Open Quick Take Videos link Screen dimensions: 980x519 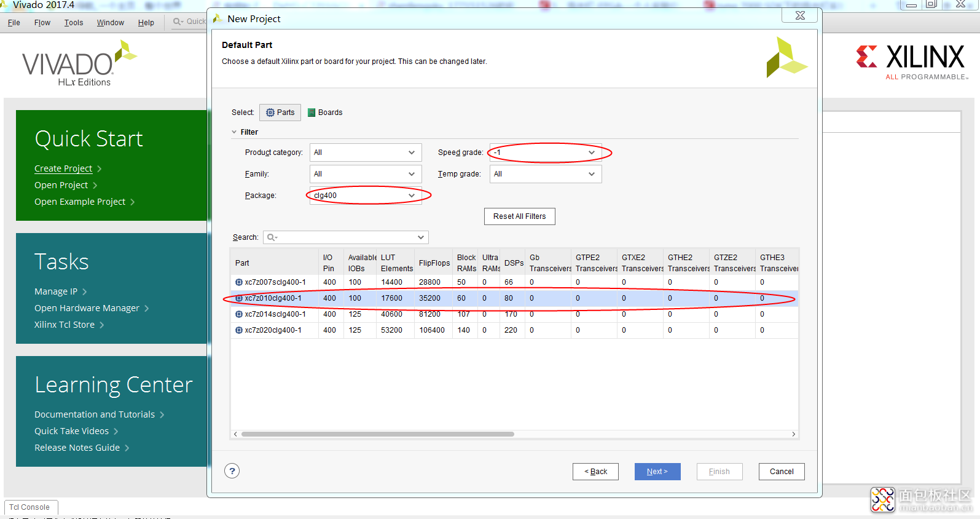coord(72,431)
